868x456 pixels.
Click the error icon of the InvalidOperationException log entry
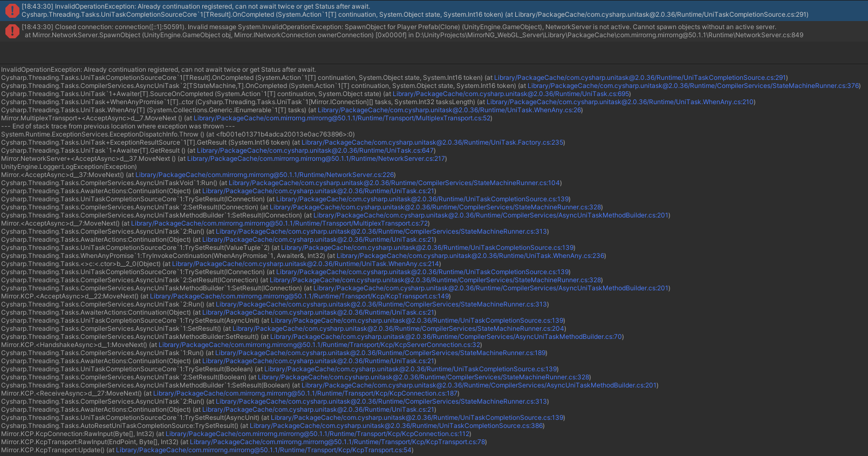(11, 10)
